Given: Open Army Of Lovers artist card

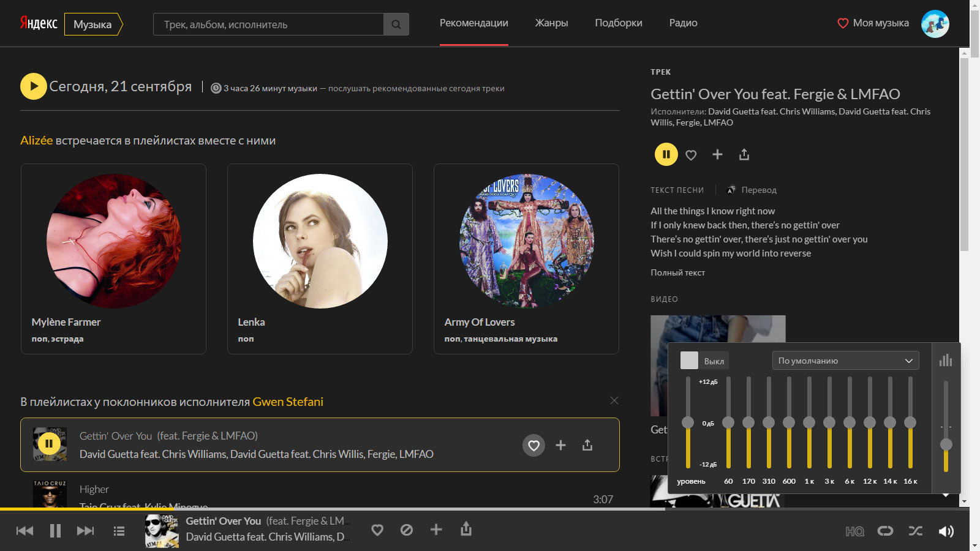Looking at the screenshot, I should click(526, 259).
